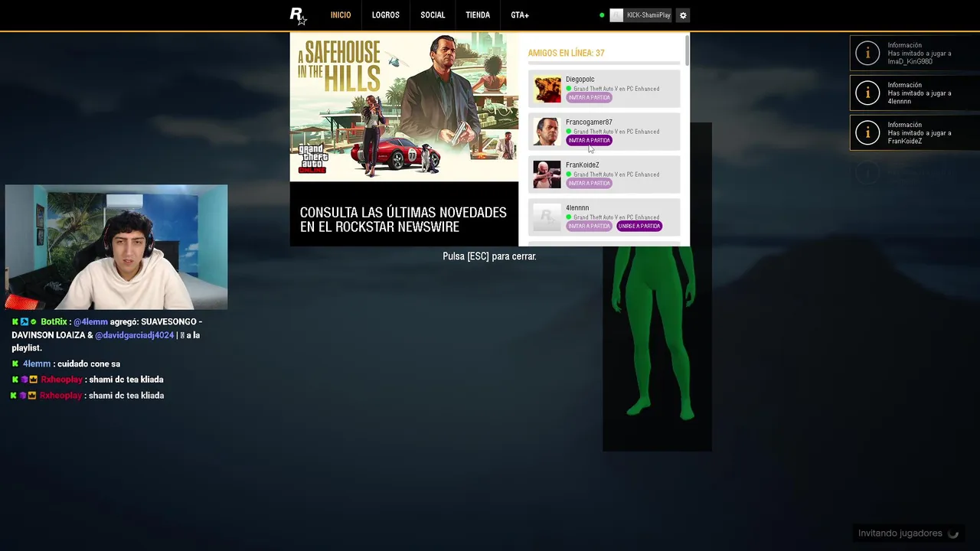Go to the INICIO tab
The image size is (980, 551).
[x=341, y=15]
